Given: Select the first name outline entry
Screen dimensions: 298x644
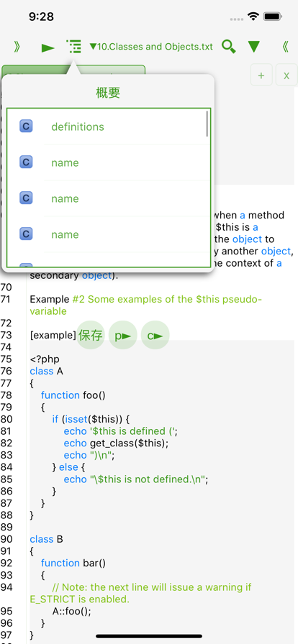Looking at the screenshot, I should (109, 162).
